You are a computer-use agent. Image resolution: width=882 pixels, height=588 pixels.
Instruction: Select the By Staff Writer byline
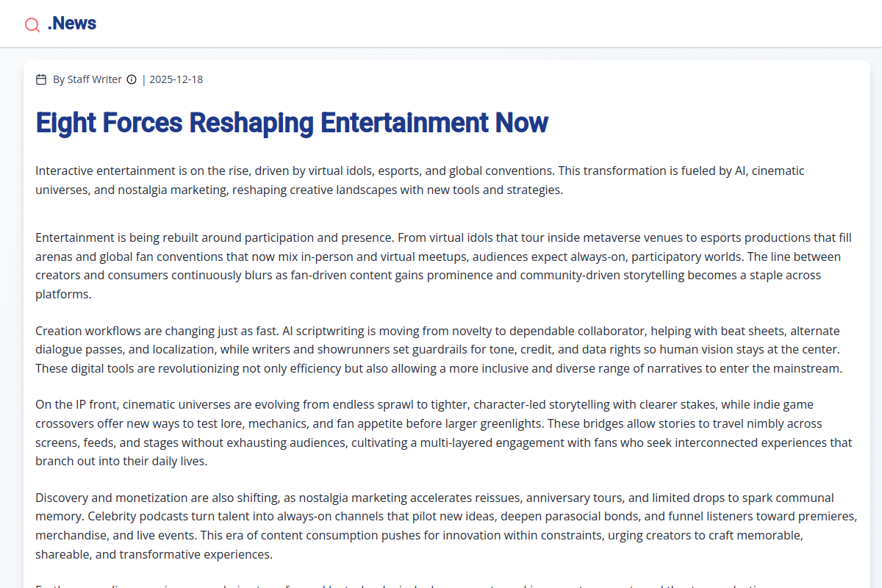87,79
